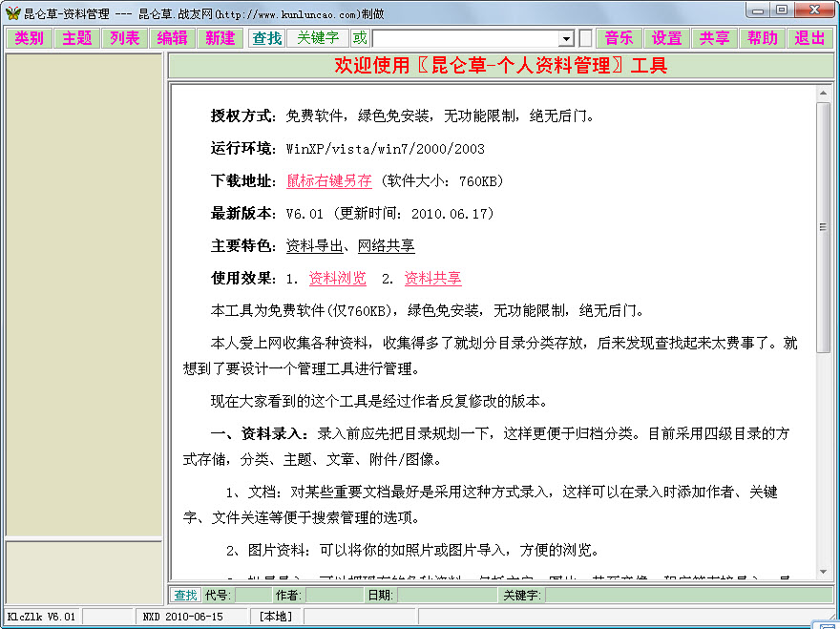Image resolution: width=840 pixels, height=629 pixels.
Task: Expand the search keyword dropdown arrow
Action: click(x=566, y=38)
